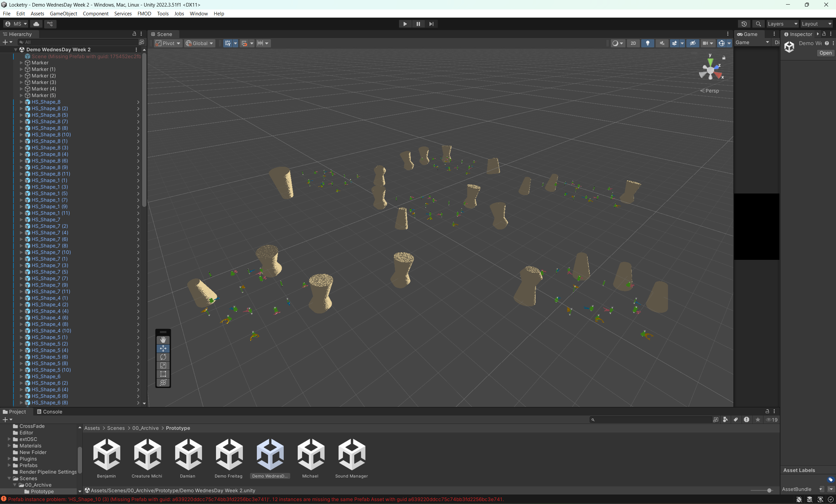Screen dimensions: 836x504
Task: Open Project search window icon next to search field
Action: pyautogui.click(x=715, y=420)
